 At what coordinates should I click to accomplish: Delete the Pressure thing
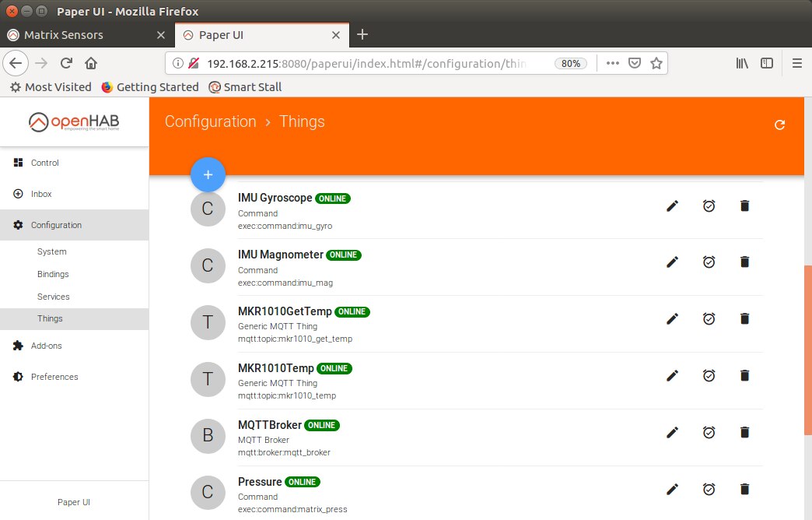tap(744, 489)
